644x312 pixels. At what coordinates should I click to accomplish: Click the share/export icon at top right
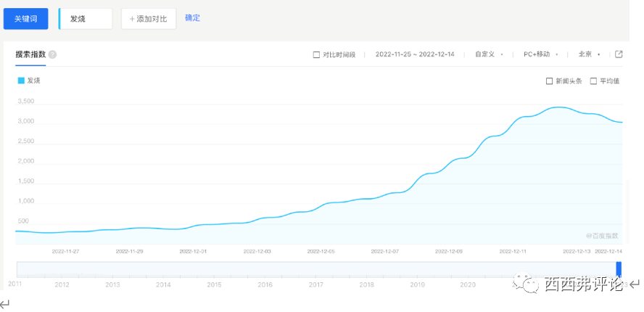coord(619,54)
